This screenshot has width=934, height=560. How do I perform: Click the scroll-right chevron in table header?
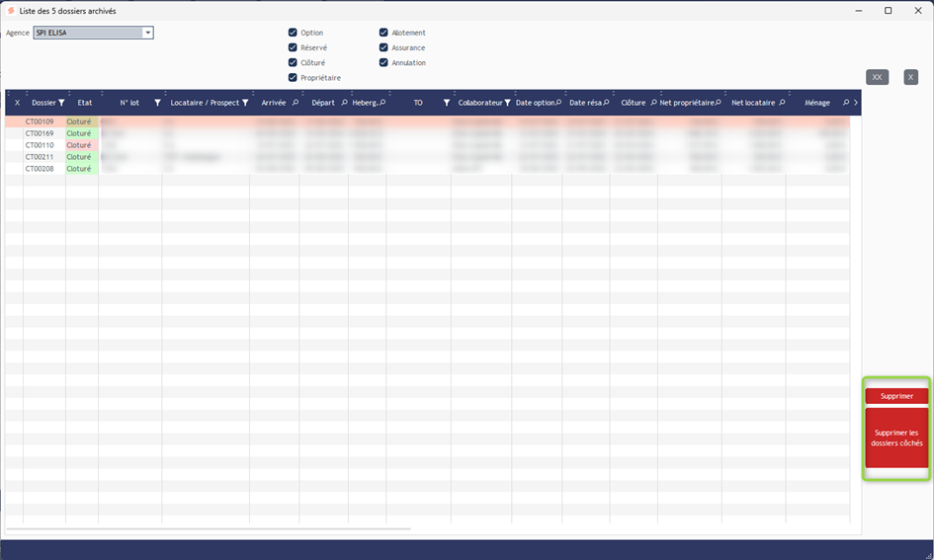(855, 103)
